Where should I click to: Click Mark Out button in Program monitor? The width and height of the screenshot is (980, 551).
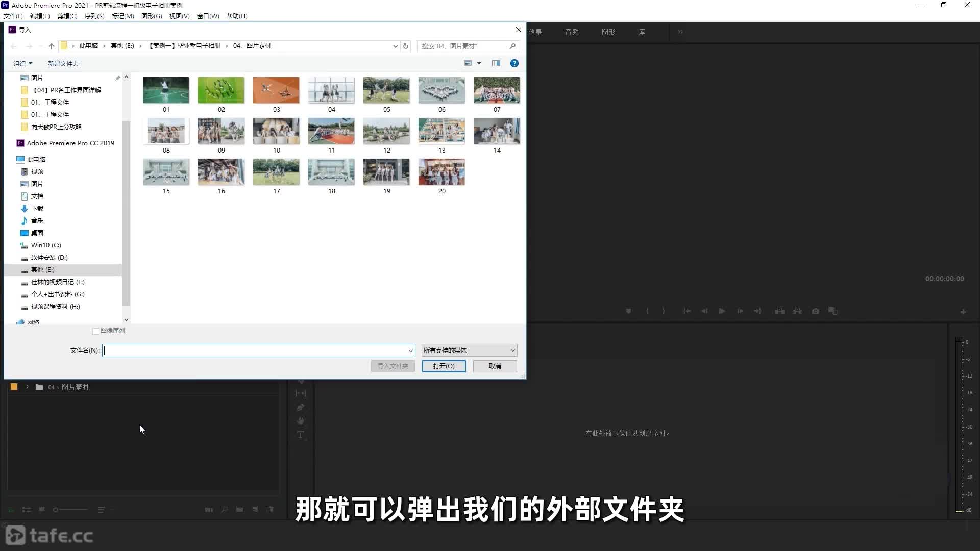coord(664,311)
